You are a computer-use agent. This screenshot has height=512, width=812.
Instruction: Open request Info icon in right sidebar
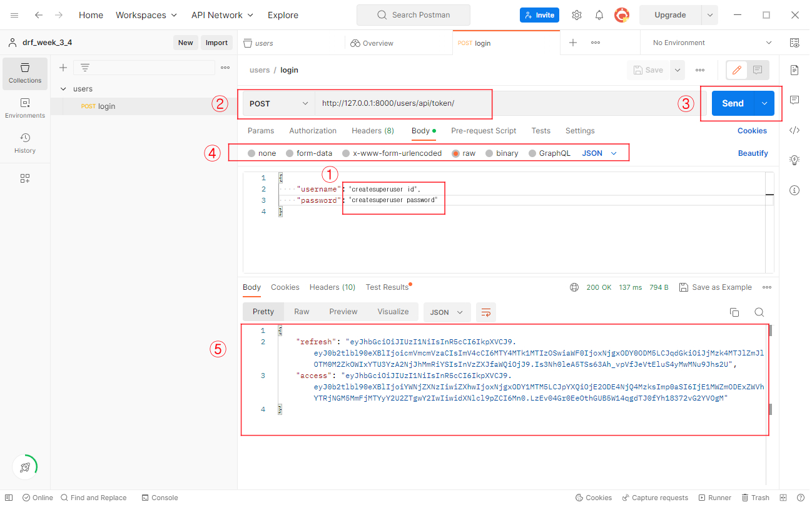pyautogui.click(x=794, y=190)
